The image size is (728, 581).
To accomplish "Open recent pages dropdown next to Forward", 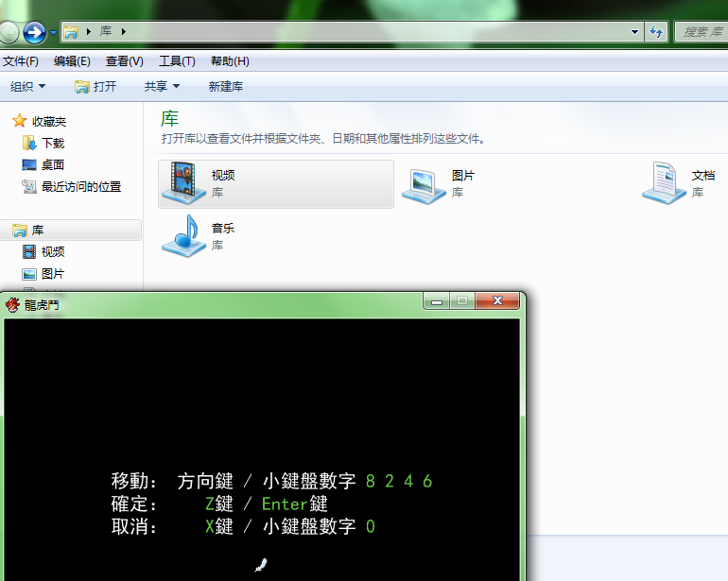I will 53,32.
